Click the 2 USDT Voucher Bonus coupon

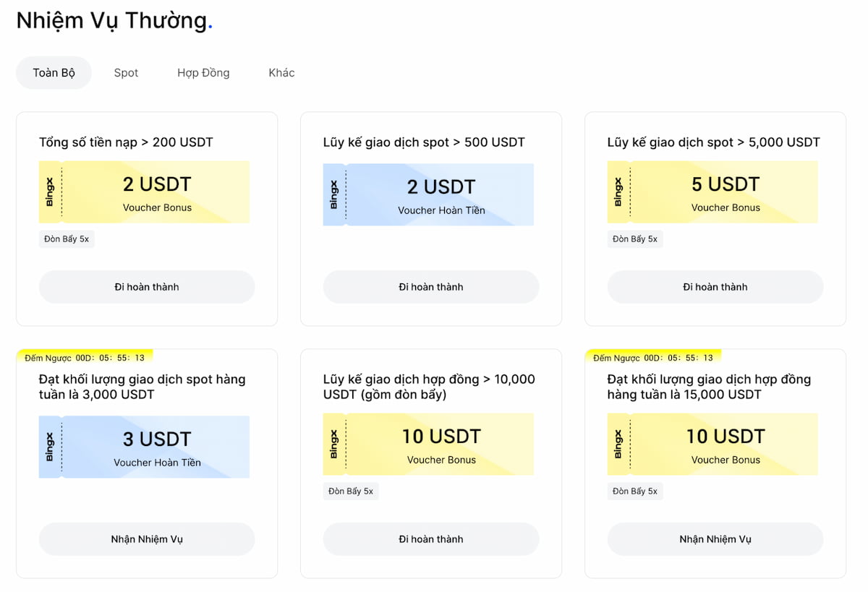[x=145, y=192]
